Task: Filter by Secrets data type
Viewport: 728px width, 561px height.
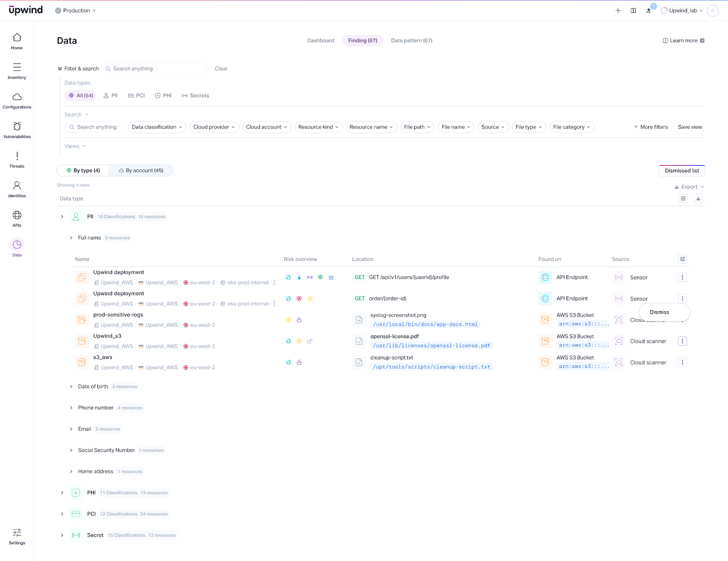Action: (x=196, y=96)
